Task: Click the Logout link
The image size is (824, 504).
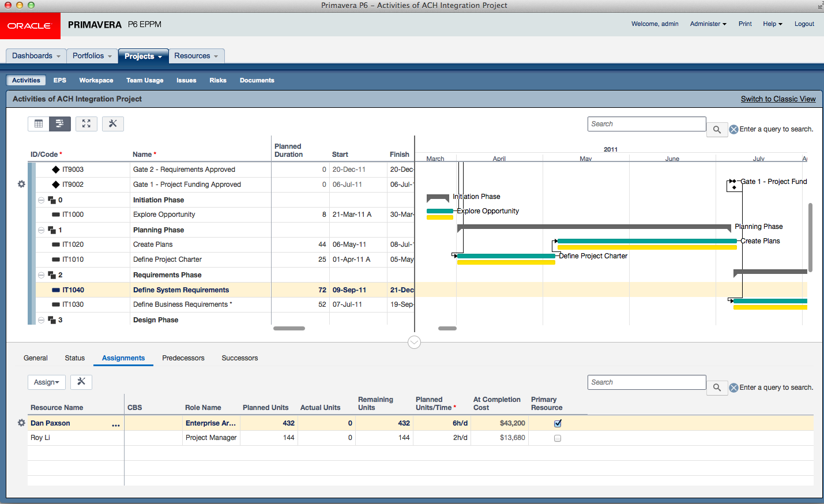Action: click(x=804, y=24)
